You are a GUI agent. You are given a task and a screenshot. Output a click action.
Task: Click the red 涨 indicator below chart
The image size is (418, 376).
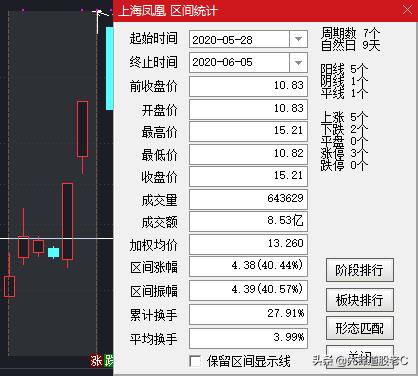(96, 361)
